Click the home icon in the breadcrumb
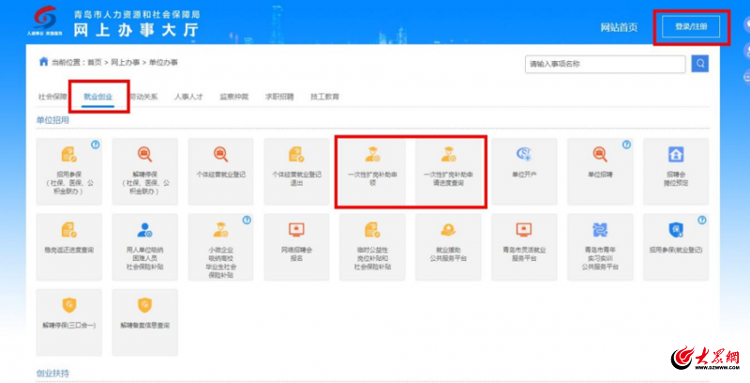The height and width of the screenshot is (383, 750). (x=44, y=62)
